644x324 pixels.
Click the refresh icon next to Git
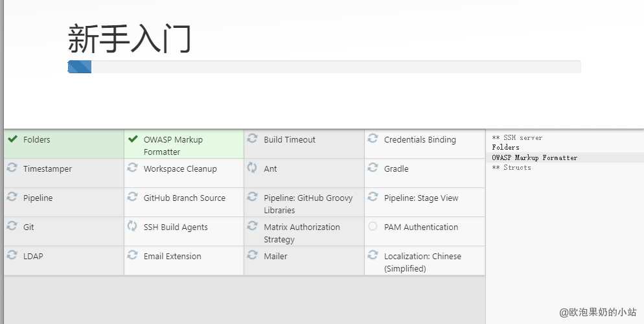pyautogui.click(x=12, y=226)
